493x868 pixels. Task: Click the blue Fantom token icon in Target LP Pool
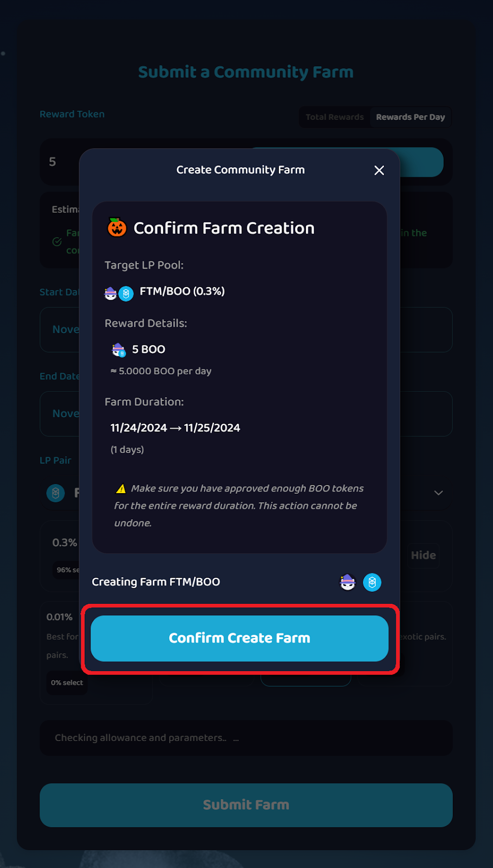click(125, 293)
